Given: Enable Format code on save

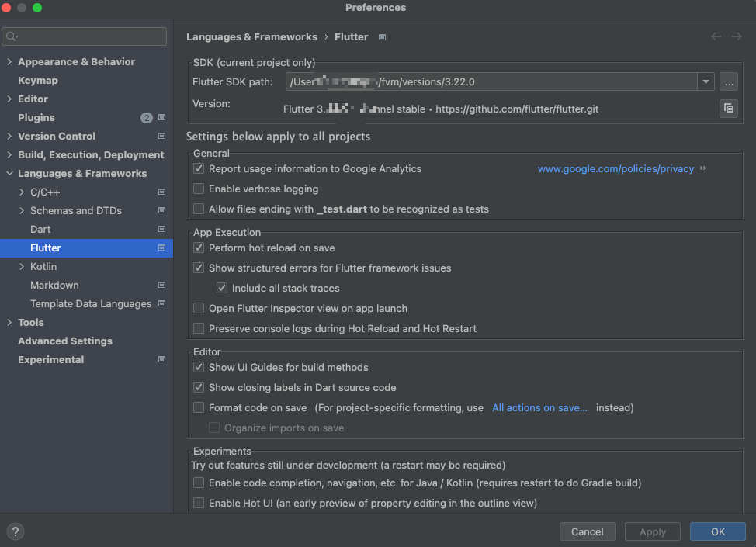Looking at the screenshot, I should [199, 407].
